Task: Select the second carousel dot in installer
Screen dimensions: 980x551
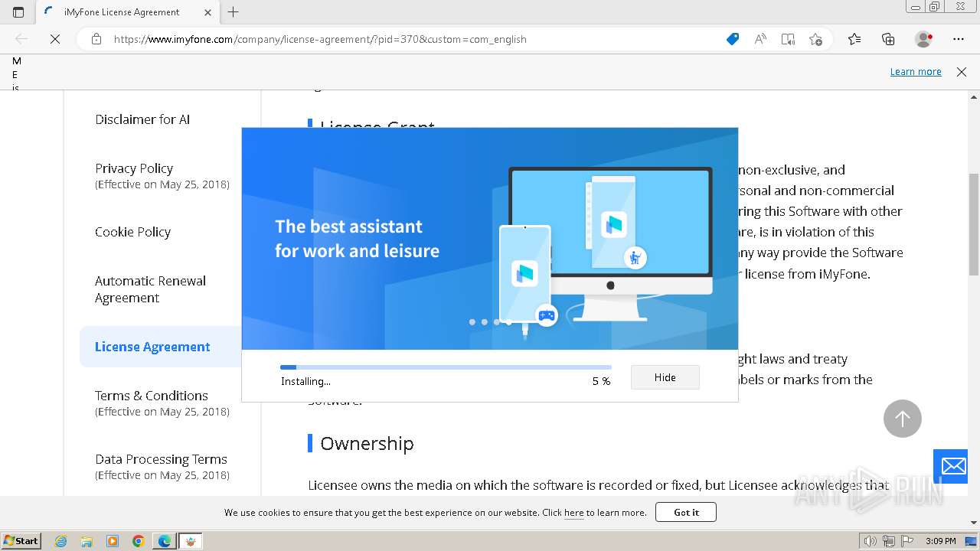Action: pos(485,322)
